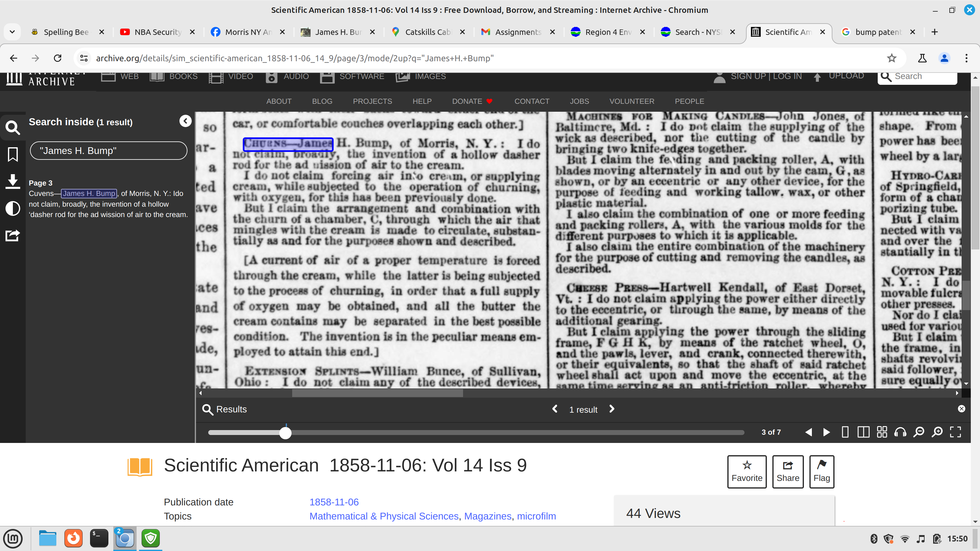
Task: Open the Wi-Fi network tray icon
Action: pos(905,539)
